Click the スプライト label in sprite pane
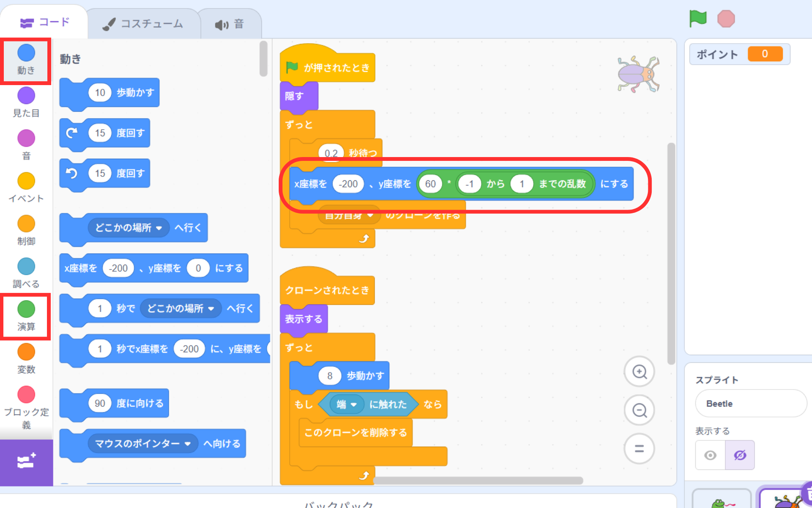This screenshot has height=508, width=812. [x=717, y=380]
